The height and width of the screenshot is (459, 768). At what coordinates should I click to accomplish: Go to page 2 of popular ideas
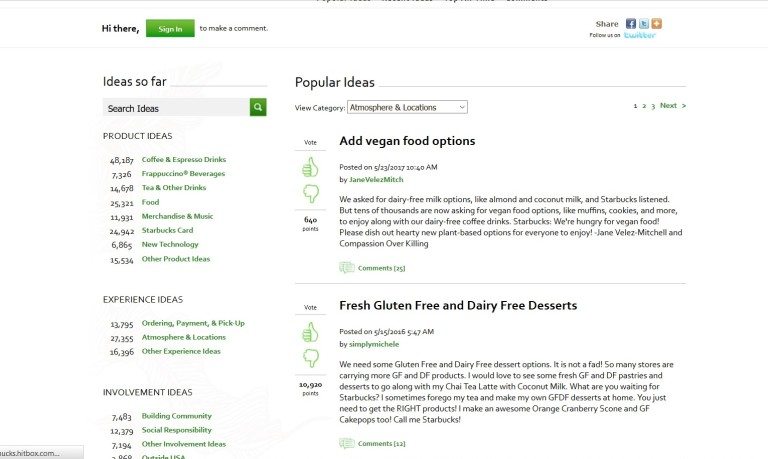[644, 106]
